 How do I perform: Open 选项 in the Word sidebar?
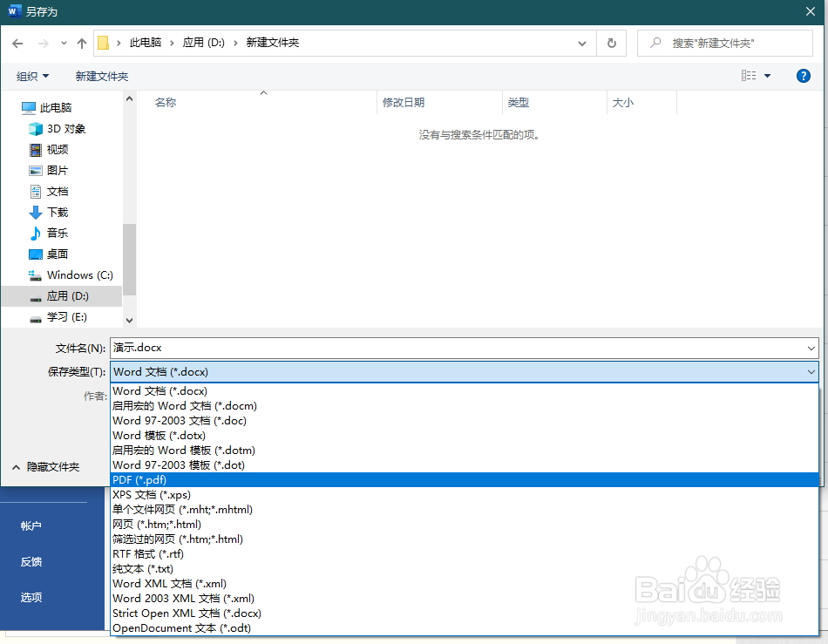[x=31, y=598]
